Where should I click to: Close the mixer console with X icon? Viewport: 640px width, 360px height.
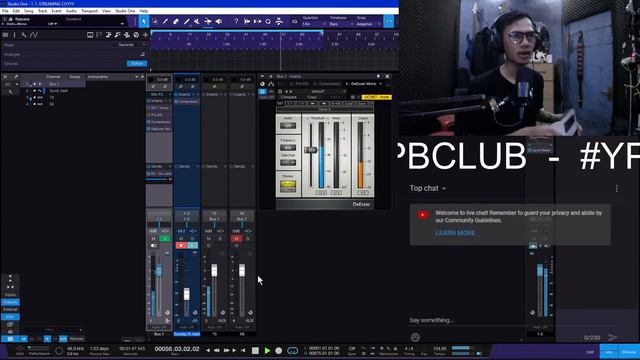tap(5, 77)
